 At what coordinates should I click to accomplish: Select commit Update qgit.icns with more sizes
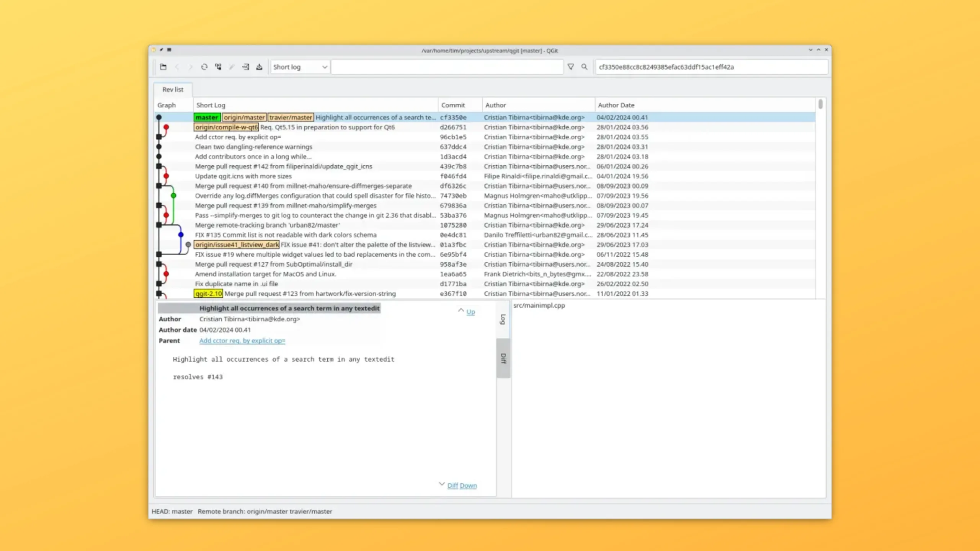[485, 176]
